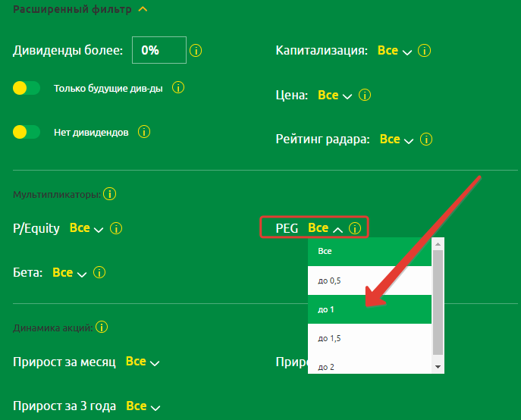
Task: Click info icon beside Нет дивидендов
Action: pyautogui.click(x=144, y=132)
